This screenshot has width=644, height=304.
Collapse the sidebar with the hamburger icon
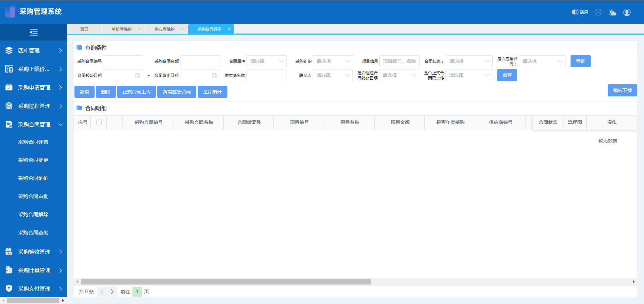pyautogui.click(x=34, y=32)
